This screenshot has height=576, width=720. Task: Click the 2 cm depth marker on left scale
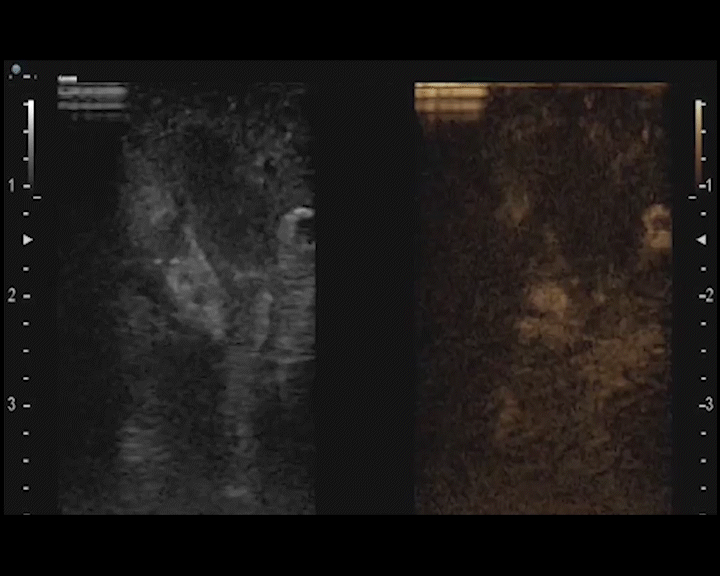12,296
